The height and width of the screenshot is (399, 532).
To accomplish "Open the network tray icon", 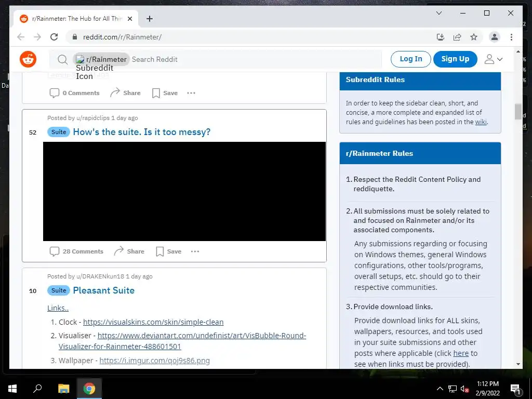I will tap(453, 389).
